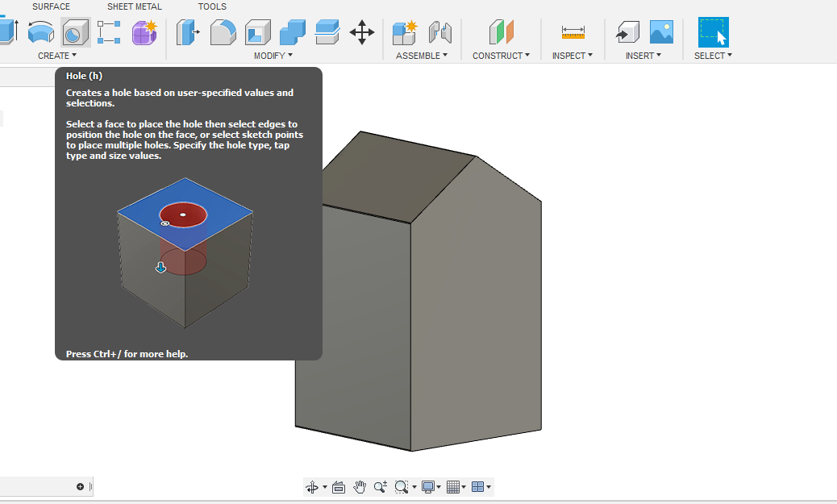Switch to the SHEET METAL tab
This screenshot has width=837, height=504.
pyautogui.click(x=135, y=7)
